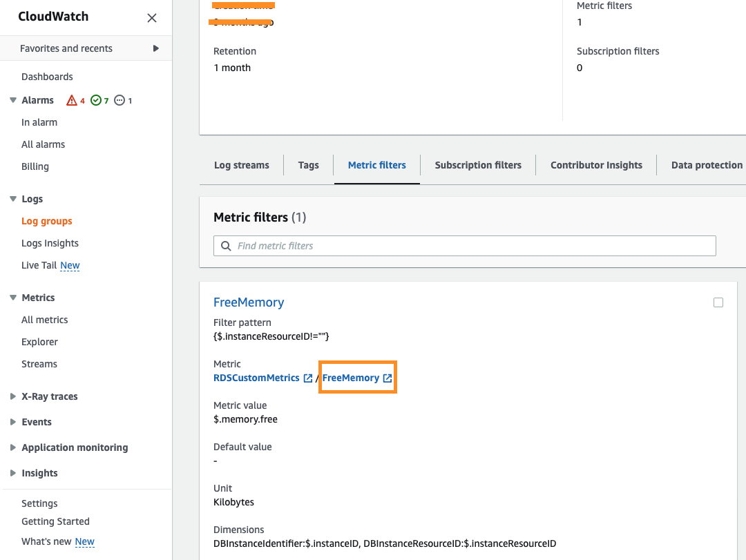Switch to Tags tab
The width and height of the screenshot is (746, 560).
pyautogui.click(x=308, y=165)
